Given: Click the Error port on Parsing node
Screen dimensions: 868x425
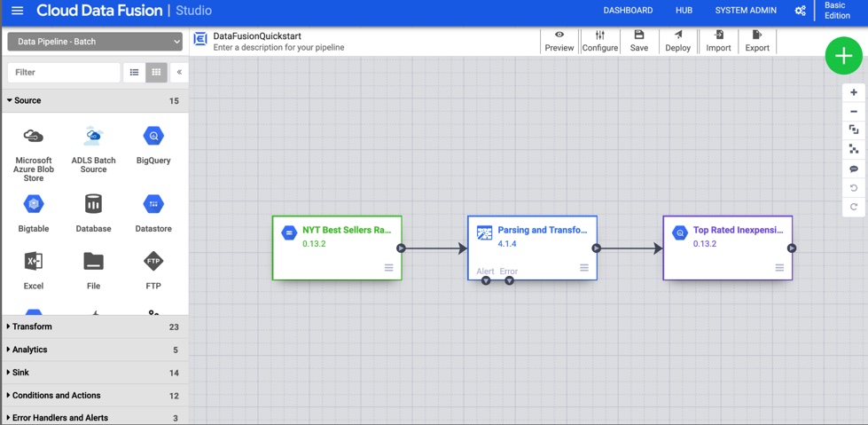Looking at the screenshot, I should point(509,280).
